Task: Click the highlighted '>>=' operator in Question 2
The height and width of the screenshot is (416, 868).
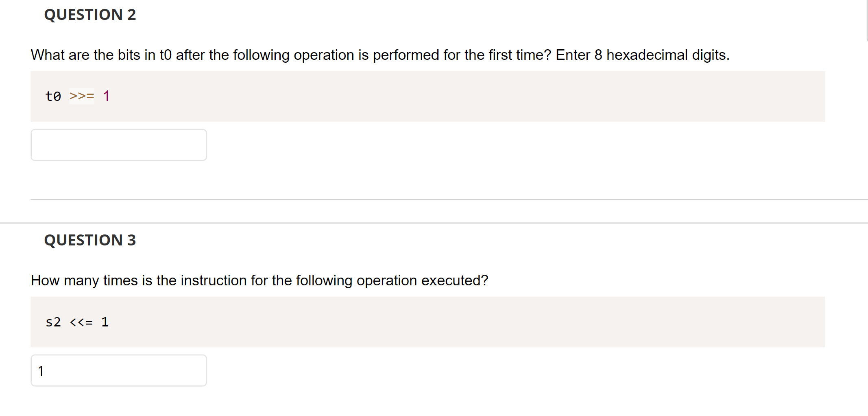Action: tap(81, 96)
